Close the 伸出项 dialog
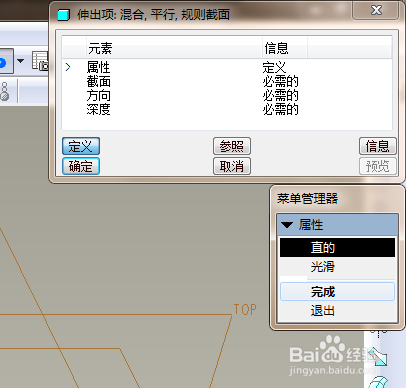The height and width of the screenshot is (388, 406). 376,10
